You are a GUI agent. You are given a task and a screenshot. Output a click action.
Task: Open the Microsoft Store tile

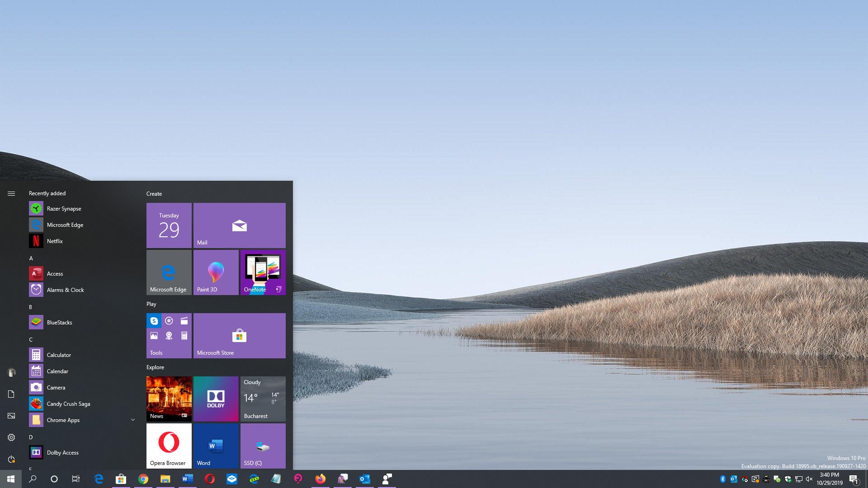point(240,336)
